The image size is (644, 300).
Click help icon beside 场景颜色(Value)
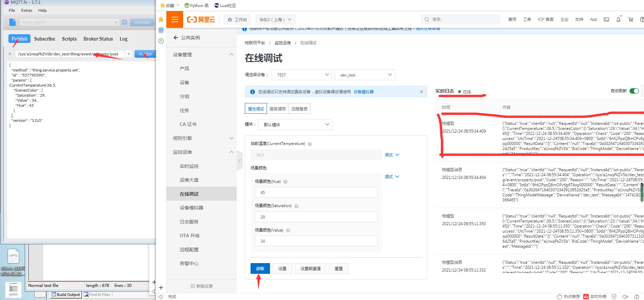click(x=288, y=230)
